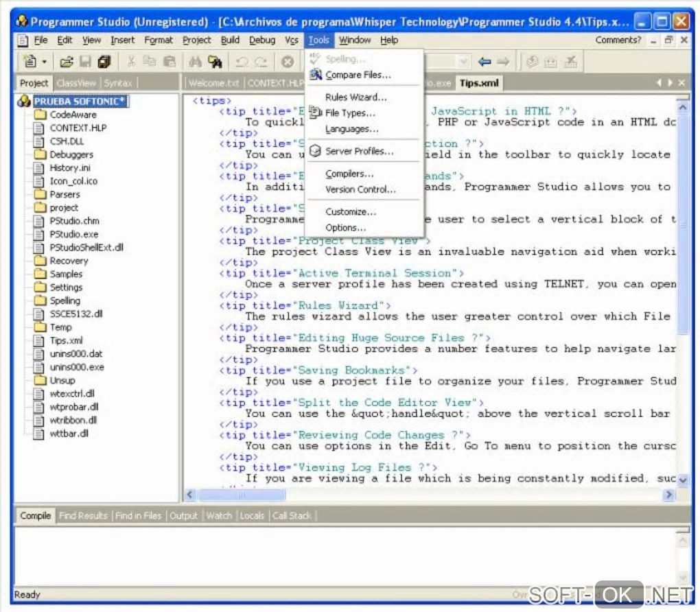Image resolution: width=700 pixels, height=612 pixels.
Task: Click the Save All toolbar icon
Action: [x=104, y=62]
